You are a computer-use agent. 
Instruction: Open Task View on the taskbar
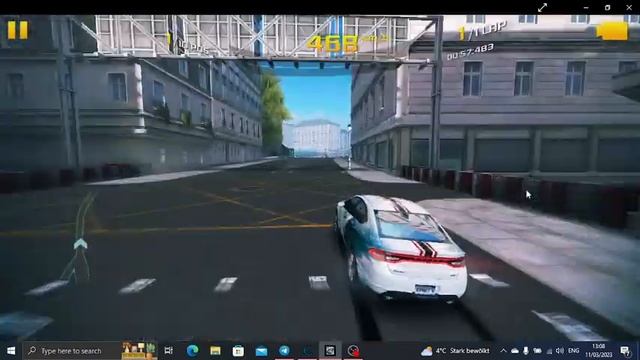[169, 351]
